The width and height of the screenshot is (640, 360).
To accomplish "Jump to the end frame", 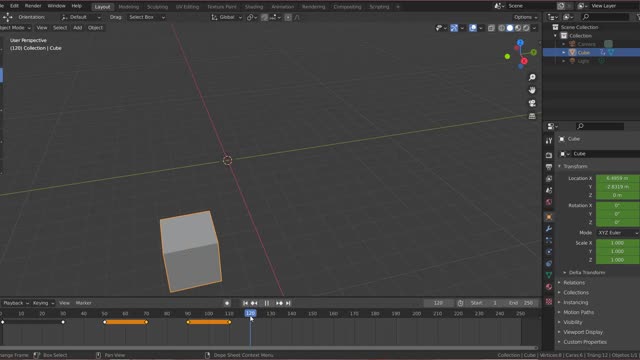I will pos(288,303).
